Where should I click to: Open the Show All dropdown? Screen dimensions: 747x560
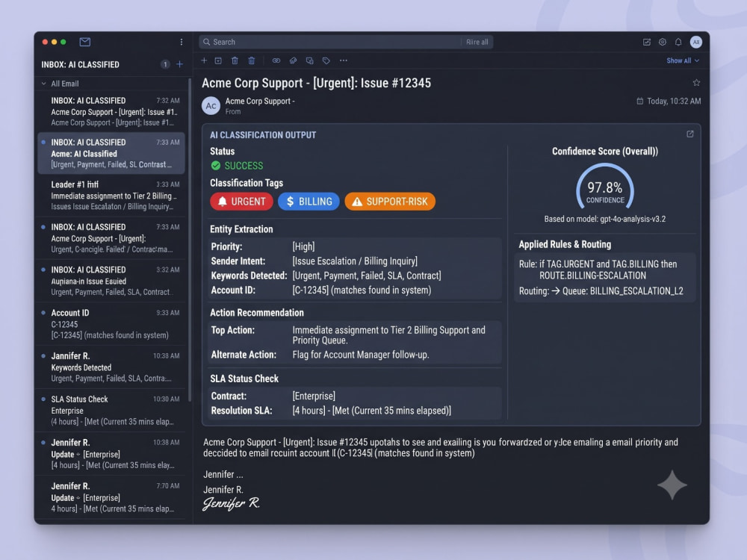pyautogui.click(x=683, y=61)
